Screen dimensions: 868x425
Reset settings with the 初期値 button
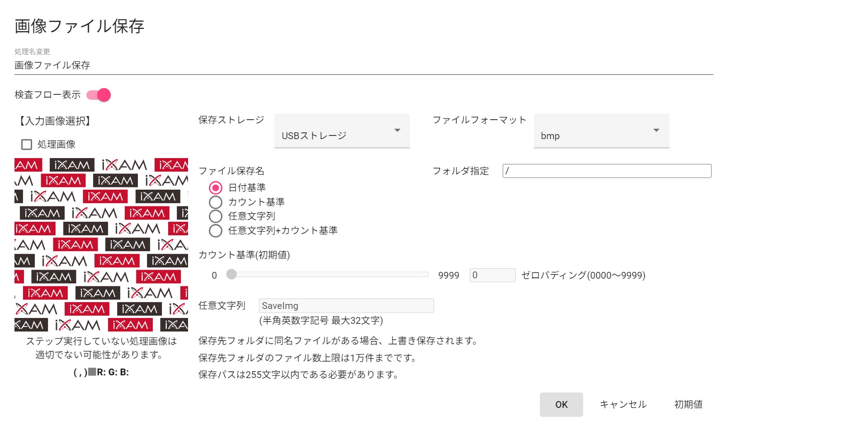688,405
